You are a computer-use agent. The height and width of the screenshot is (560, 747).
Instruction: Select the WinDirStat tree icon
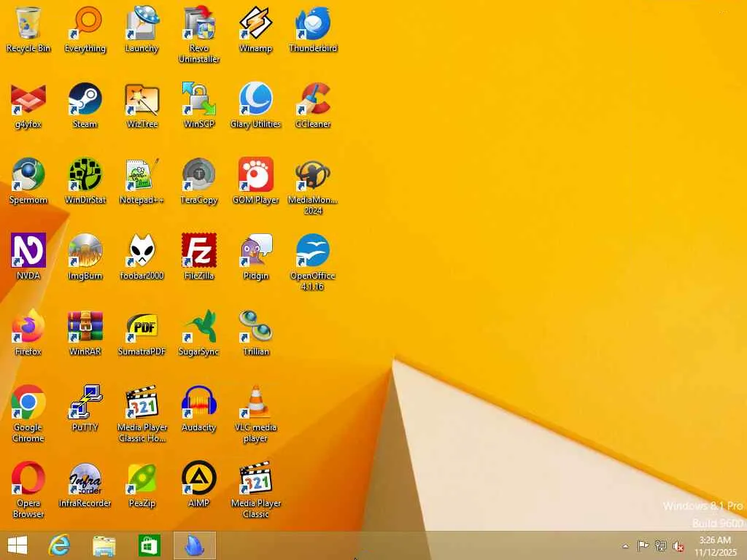[85, 182]
